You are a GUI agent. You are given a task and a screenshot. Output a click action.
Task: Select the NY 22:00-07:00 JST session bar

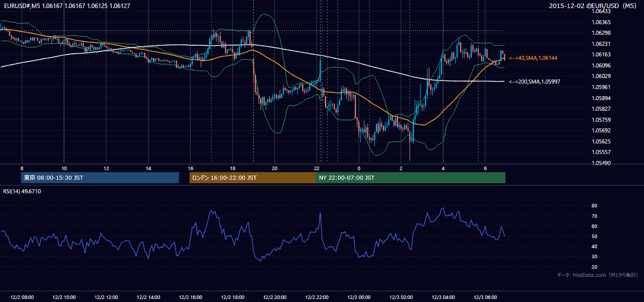pyautogui.click(x=411, y=178)
